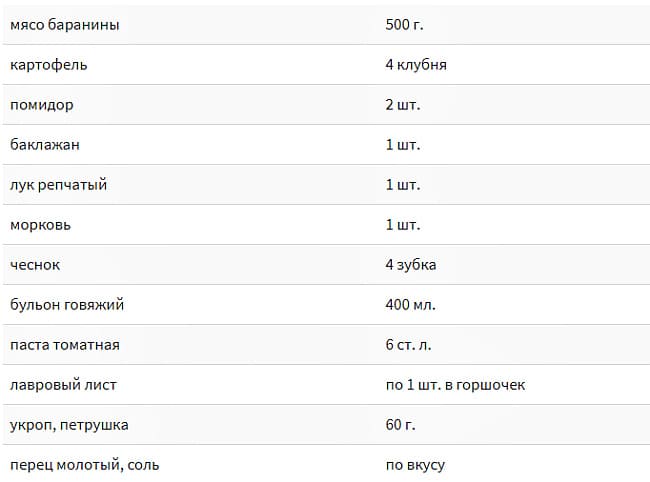Select the 'по вкусу' quantity text

click(415, 465)
